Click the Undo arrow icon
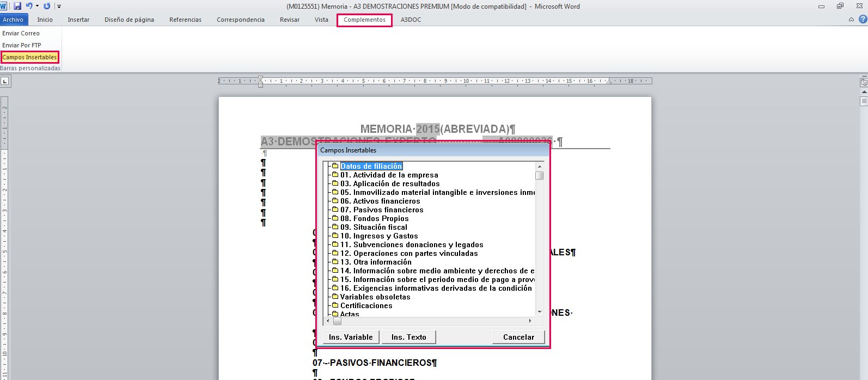 pyautogui.click(x=29, y=6)
